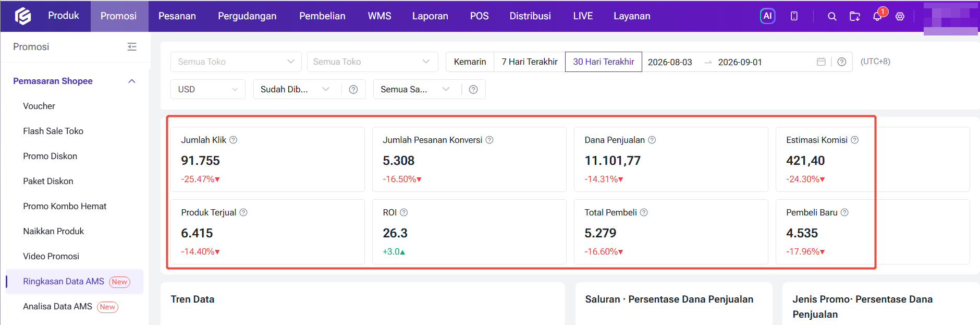The width and height of the screenshot is (980, 325).
Task: Select the 7 Hari Terakhir option
Action: click(x=530, y=62)
